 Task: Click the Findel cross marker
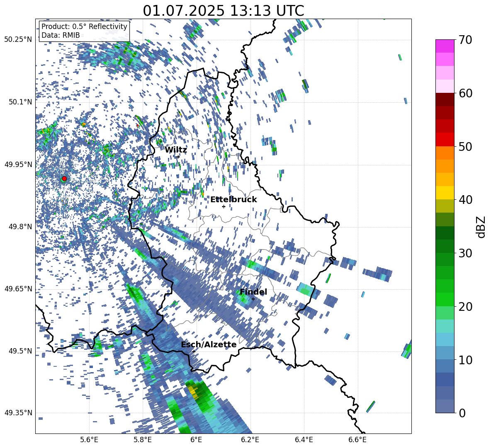click(x=253, y=299)
